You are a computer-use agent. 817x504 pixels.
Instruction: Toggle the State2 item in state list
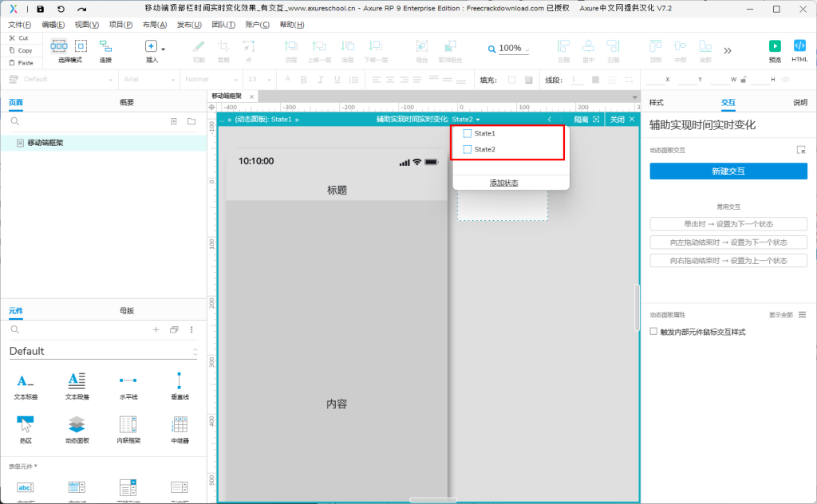(484, 149)
